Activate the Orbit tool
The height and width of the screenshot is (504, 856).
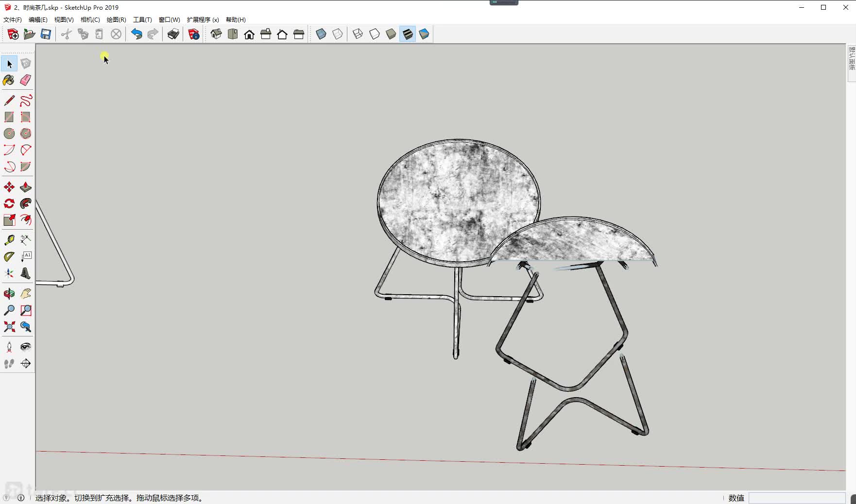coord(9,294)
